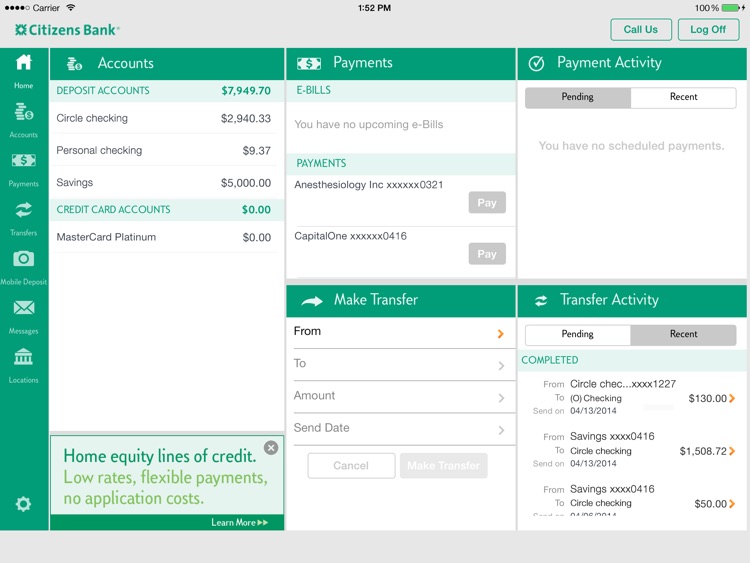Pay Anesthesiology Inc bill
750x563 pixels.
click(487, 203)
